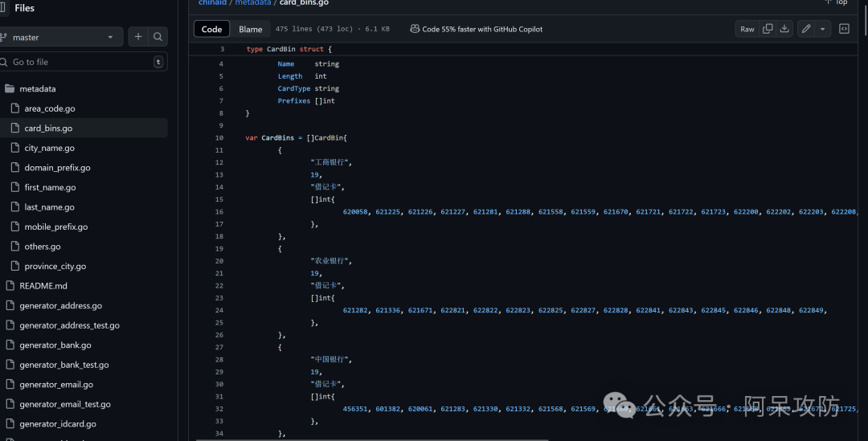Click the CardType string field

click(309, 88)
